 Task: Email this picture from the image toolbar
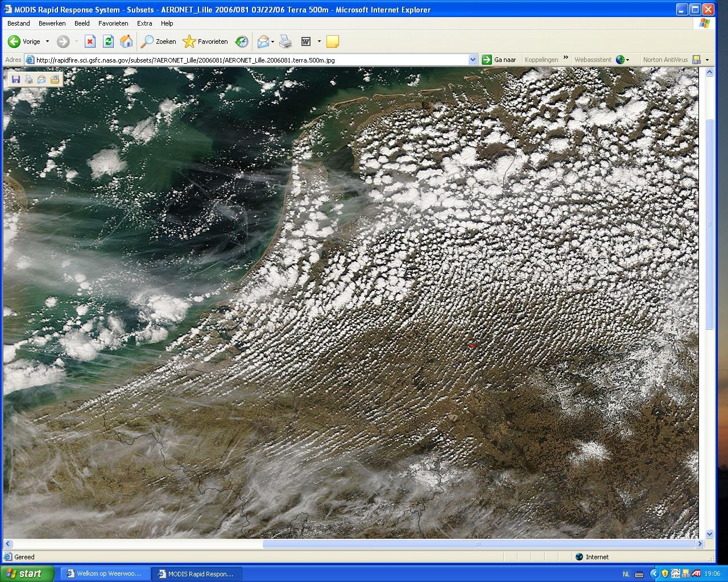pyautogui.click(x=42, y=80)
